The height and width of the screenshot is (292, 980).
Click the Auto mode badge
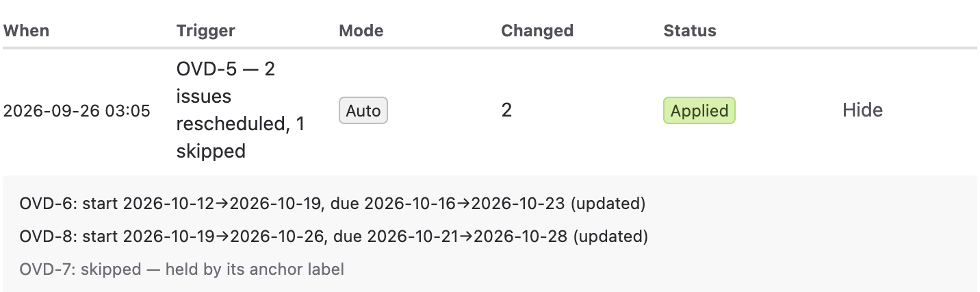363,110
